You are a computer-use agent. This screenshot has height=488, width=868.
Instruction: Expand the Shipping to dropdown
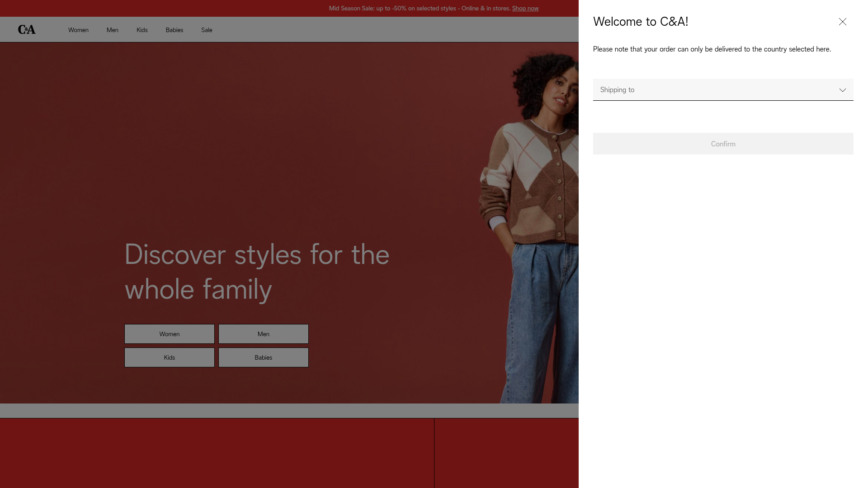point(723,89)
